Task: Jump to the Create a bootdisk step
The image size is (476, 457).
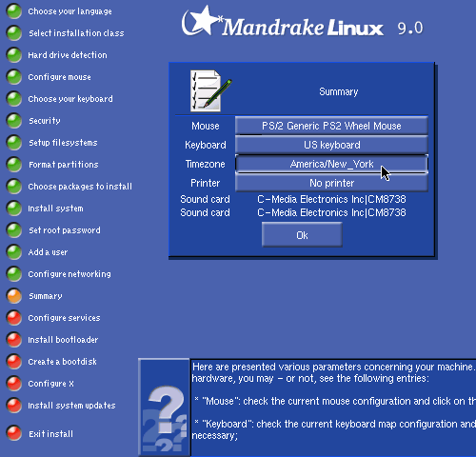Action: [62, 362]
